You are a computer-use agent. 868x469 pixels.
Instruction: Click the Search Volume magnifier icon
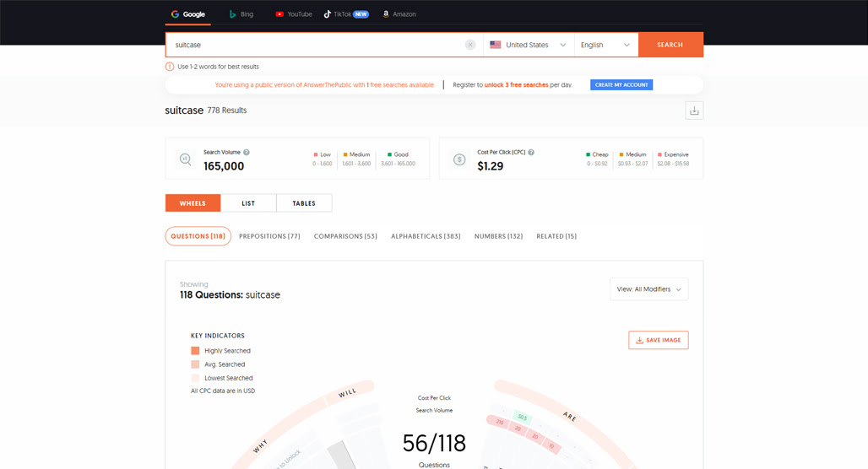point(186,159)
